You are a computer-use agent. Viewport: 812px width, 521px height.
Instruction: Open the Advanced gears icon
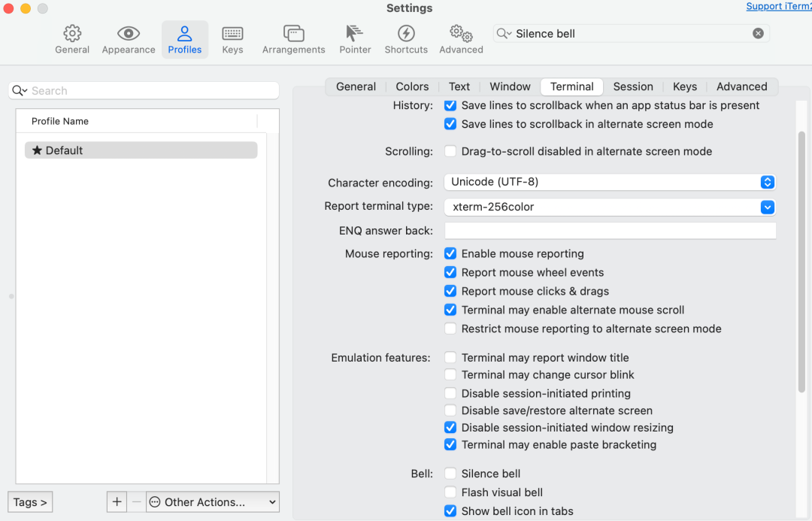pyautogui.click(x=461, y=34)
